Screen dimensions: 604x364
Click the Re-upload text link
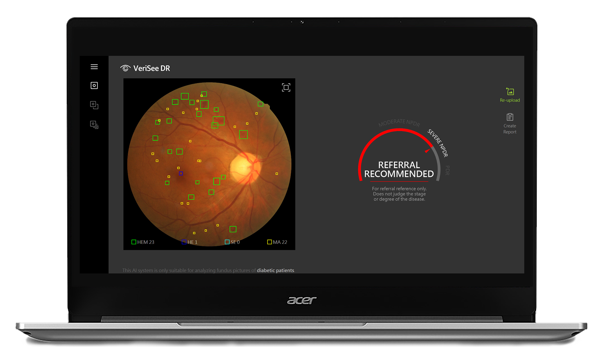509,100
